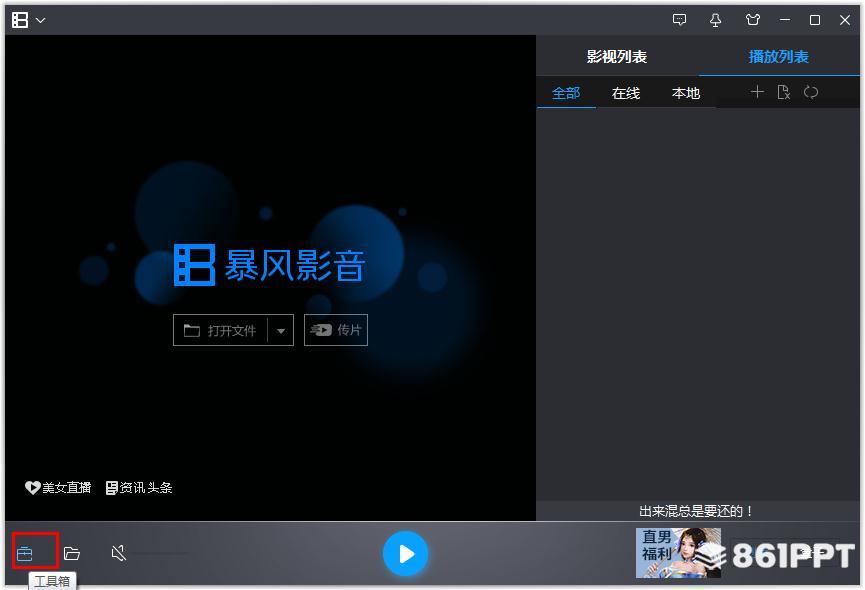Toggle the mute speaker icon
865x590 pixels.
(x=119, y=553)
